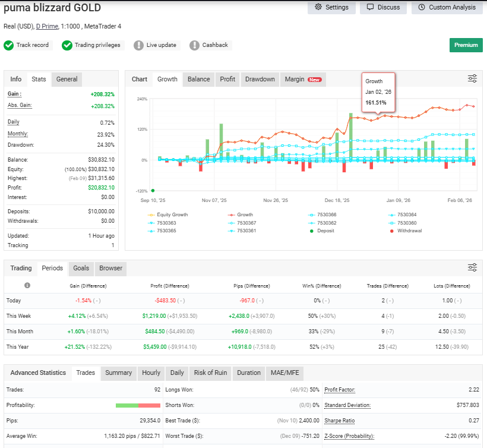Toggle 7530360 legend series
Image resolution: width=487 pixels, height=448 pixels.
402,223
